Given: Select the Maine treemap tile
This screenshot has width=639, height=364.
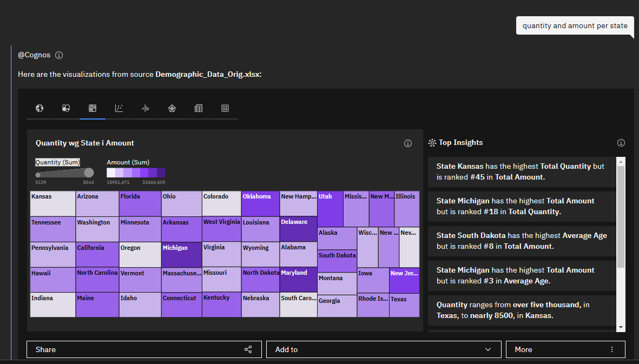Looking at the screenshot, I should coord(97,305).
